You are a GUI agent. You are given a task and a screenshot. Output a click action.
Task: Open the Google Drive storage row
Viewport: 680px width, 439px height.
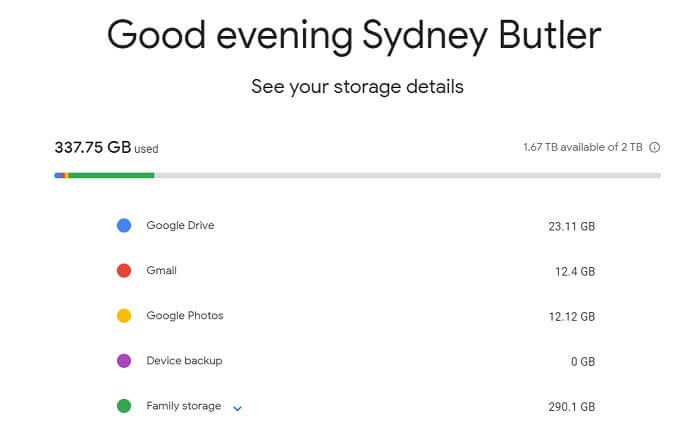180,226
